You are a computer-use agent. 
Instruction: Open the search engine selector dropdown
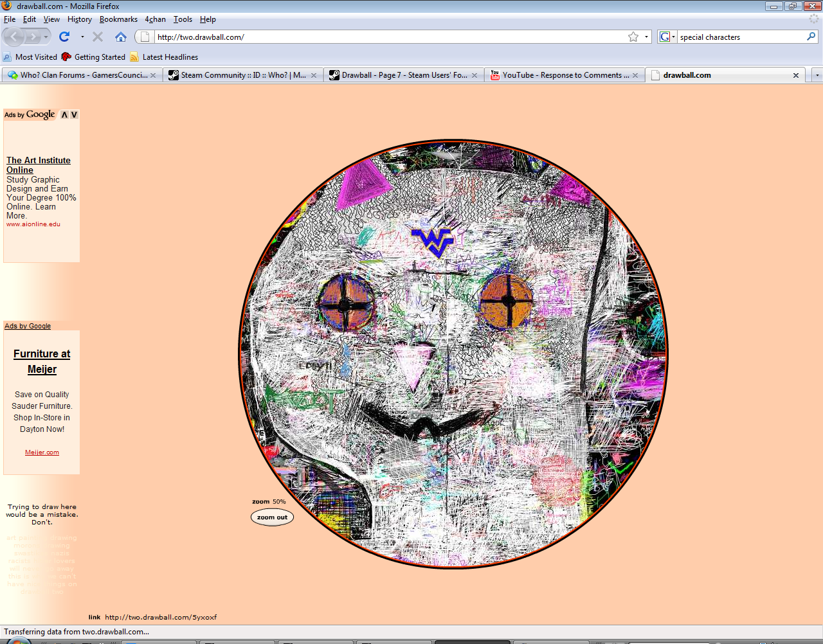pos(673,37)
